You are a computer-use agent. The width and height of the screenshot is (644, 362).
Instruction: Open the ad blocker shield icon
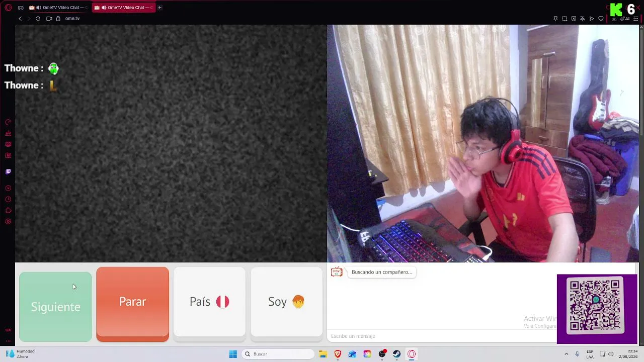[x=574, y=19]
